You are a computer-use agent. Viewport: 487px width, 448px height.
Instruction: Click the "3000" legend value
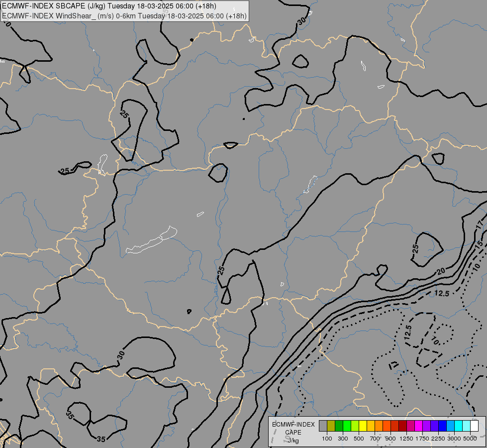(454, 439)
